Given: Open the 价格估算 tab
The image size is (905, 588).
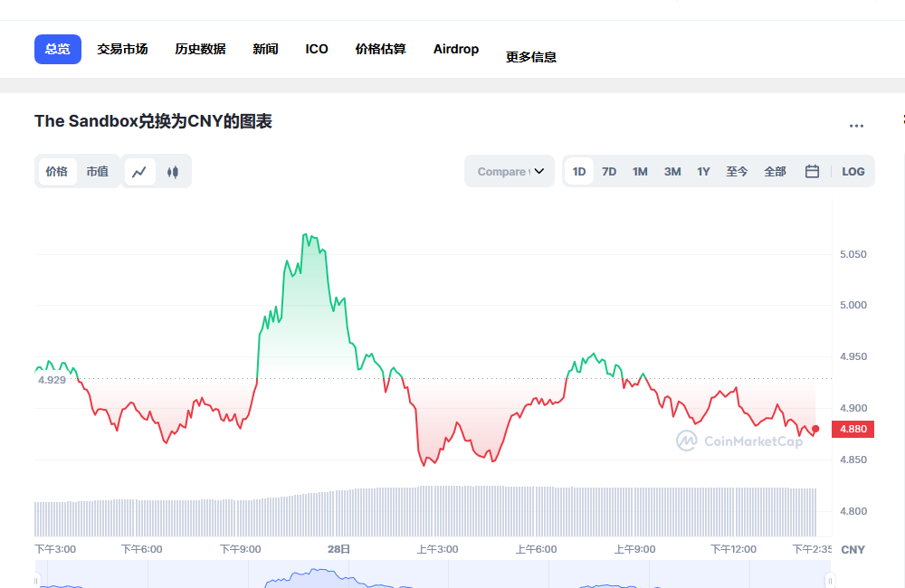Looking at the screenshot, I should [381, 49].
